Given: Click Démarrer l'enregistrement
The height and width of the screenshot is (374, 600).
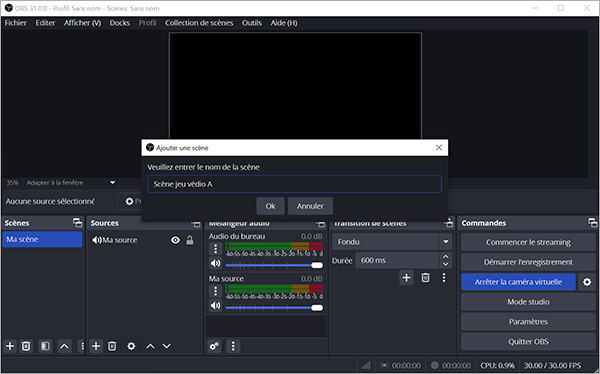Looking at the screenshot, I should click(528, 262).
